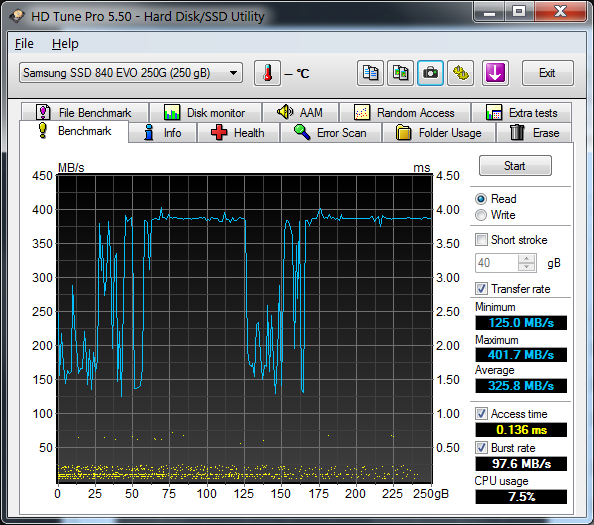Click the short stroke gB input field
This screenshot has width=594, height=525.
click(x=497, y=263)
